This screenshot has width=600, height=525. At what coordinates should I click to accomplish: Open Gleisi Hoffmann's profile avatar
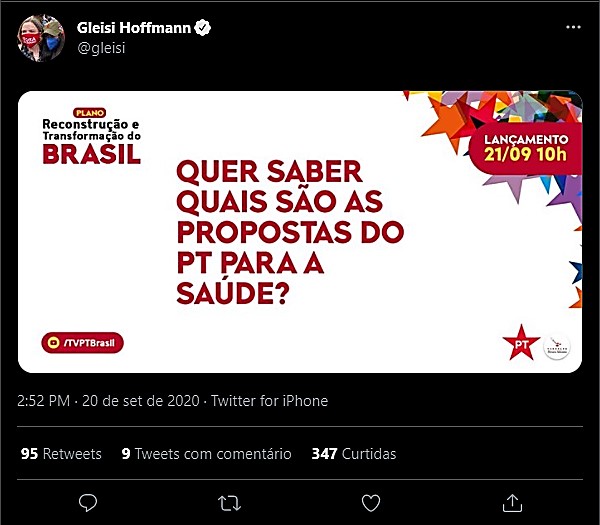pos(41,38)
